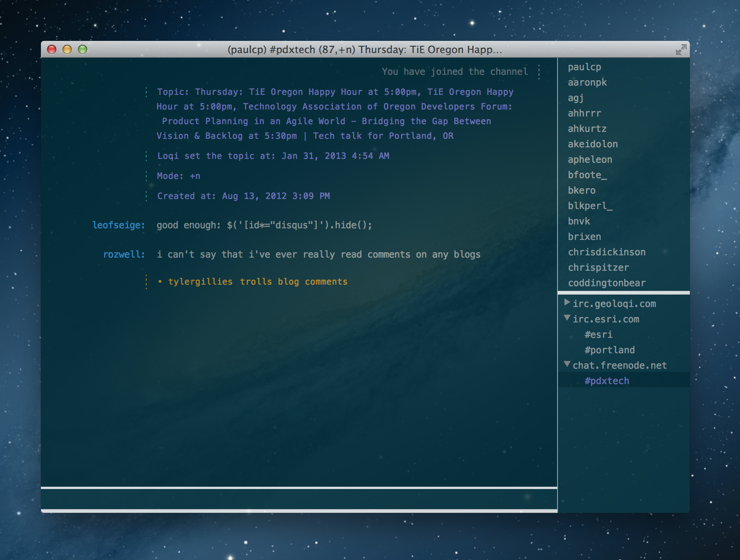Collapse the irc.esri.com server tree
The height and width of the screenshot is (560, 740).
[567, 318]
